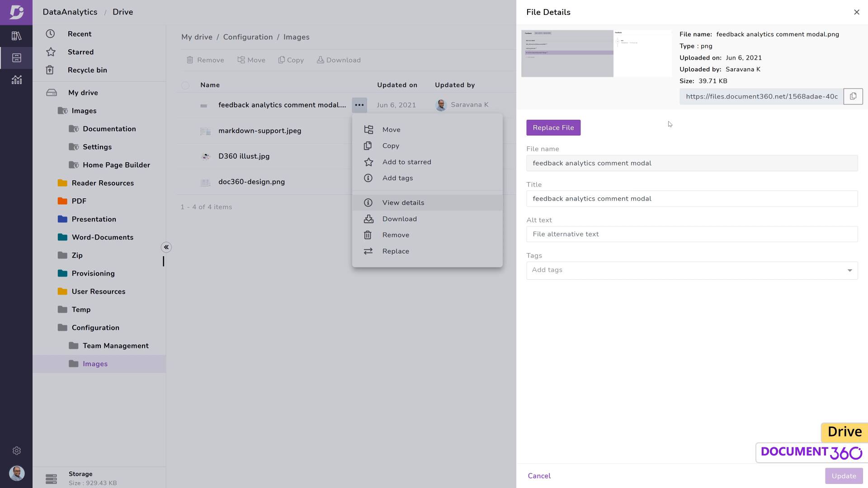868x488 pixels.
Task: Select View details in context menu
Action: pyautogui.click(x=403, y=203)
